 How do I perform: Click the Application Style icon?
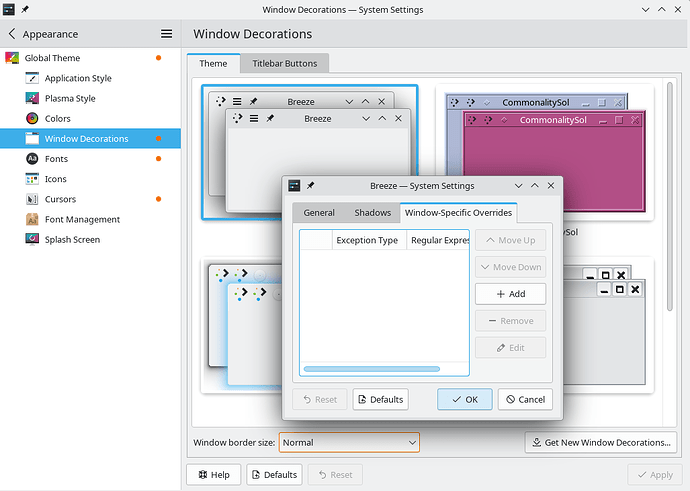tap(32, 78)
